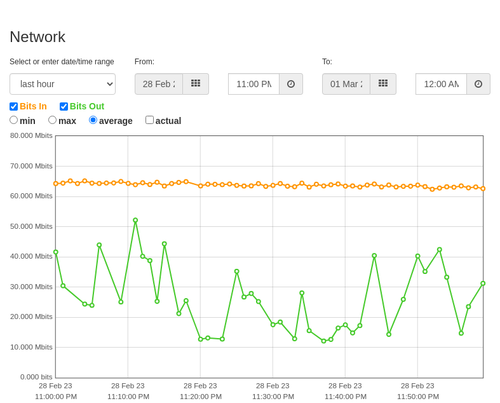The height and width of the screenshot is (403, 500).
Task: Click the last Bits Out data point at chart end
Action: click(483, 283)
